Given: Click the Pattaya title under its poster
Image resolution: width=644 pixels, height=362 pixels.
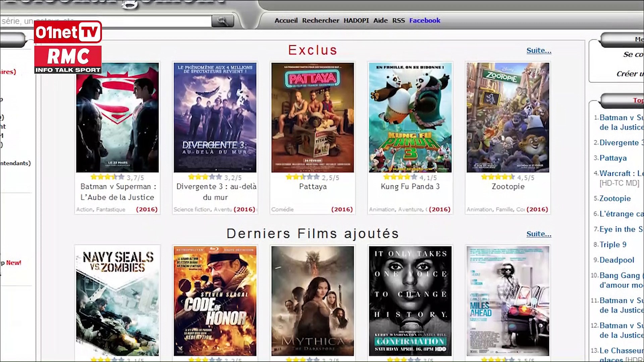Looking at the screenshot, I should click(x=313, y=187).
